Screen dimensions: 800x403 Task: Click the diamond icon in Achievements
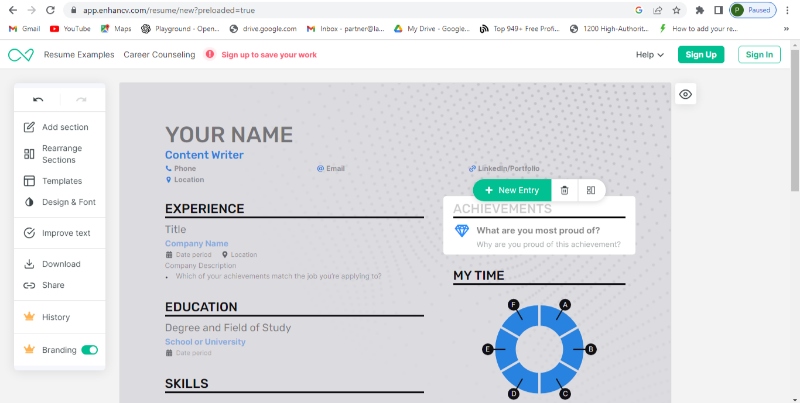click(461, 231)
